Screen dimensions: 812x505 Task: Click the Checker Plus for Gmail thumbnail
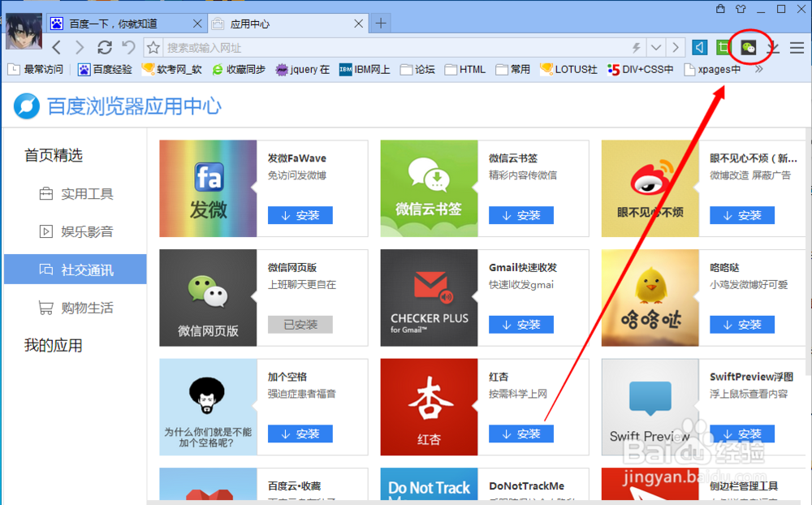[429, 298]
